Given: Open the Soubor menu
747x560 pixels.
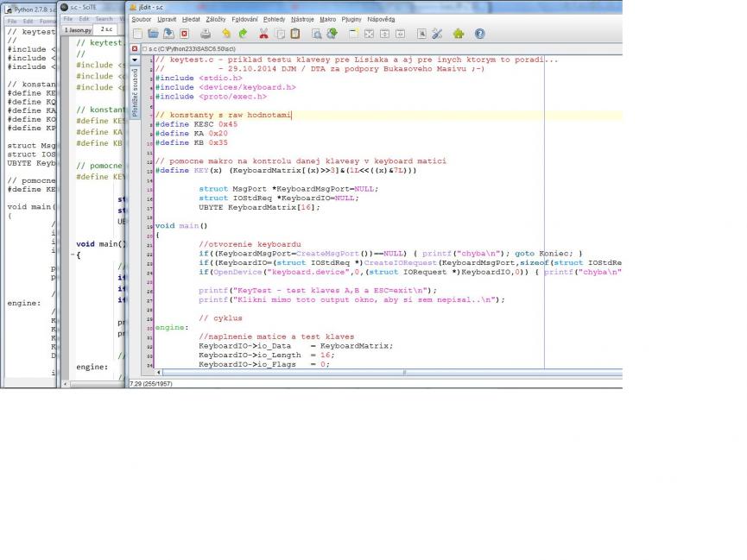Looking at the screenshot, I should coord(141,18).
